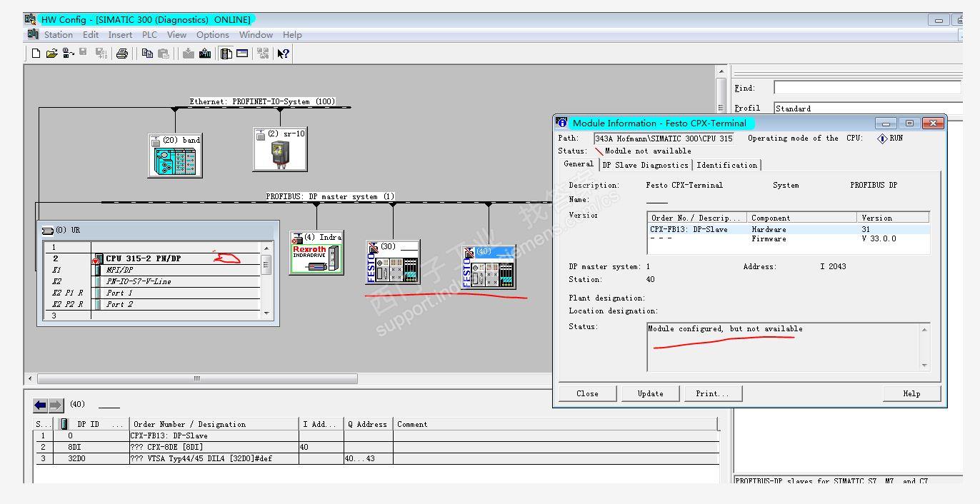Switch to the DP Slave Diagnostics tab
Image resolution: width=980 pixels, height=504 pixels.
click(645, 165)
